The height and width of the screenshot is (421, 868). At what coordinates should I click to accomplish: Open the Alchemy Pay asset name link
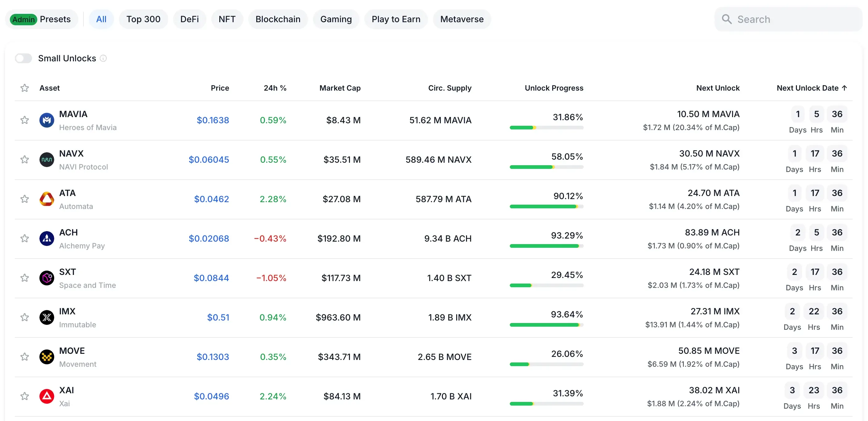pyautogui.click(x=82, y=246)
